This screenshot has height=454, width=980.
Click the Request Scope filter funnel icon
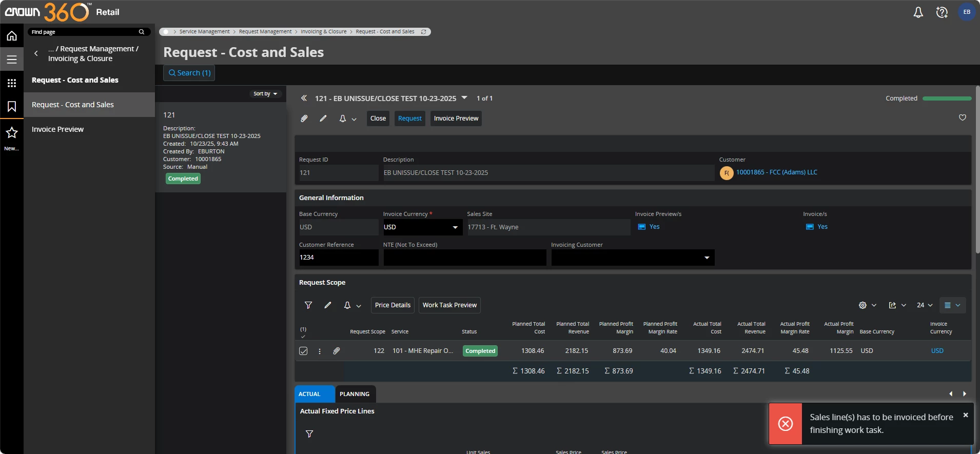pos(308,305)
